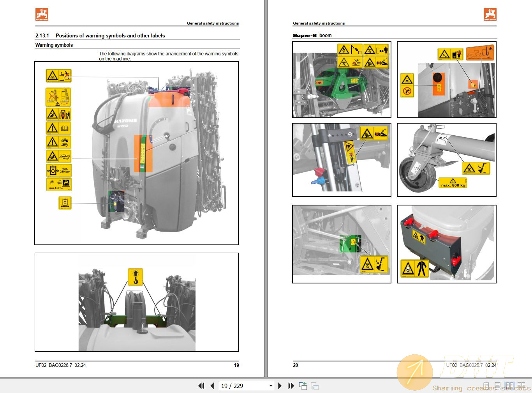This screenshot has width=532, height=393.
Task: Click footer text 'UF02 BAG0226.7 02.24' on page 19
Action: coord(61,365)
